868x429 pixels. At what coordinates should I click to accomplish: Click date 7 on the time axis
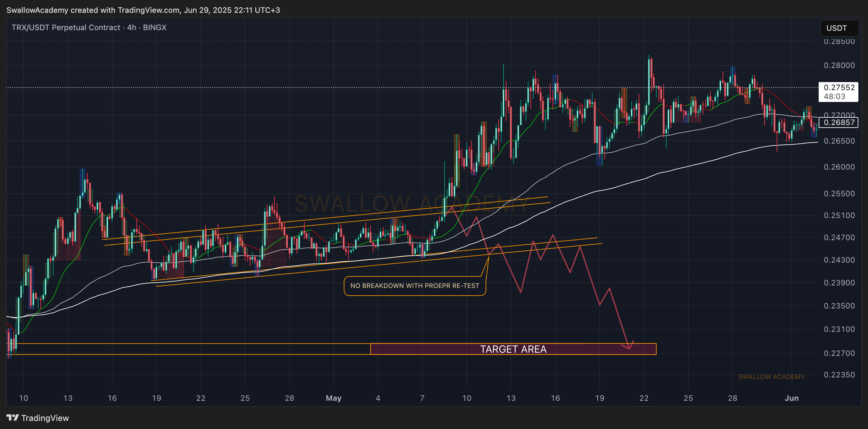tap(422, 398)
